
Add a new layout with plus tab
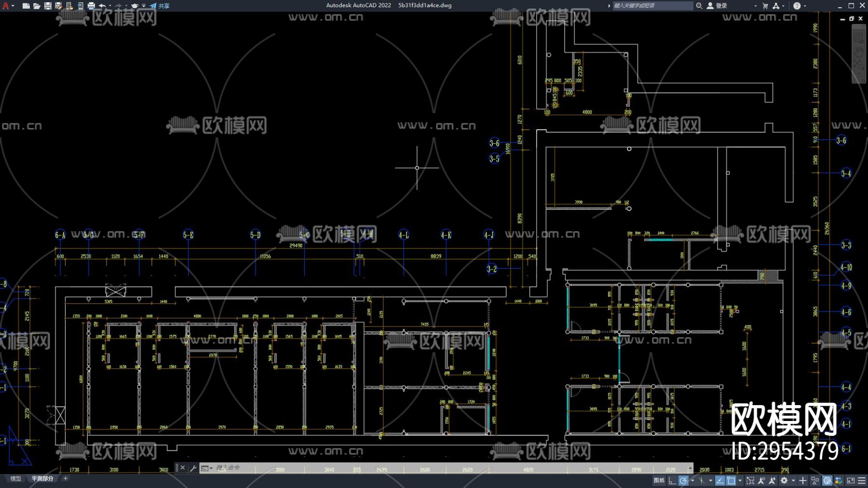(x=66, y=479)
